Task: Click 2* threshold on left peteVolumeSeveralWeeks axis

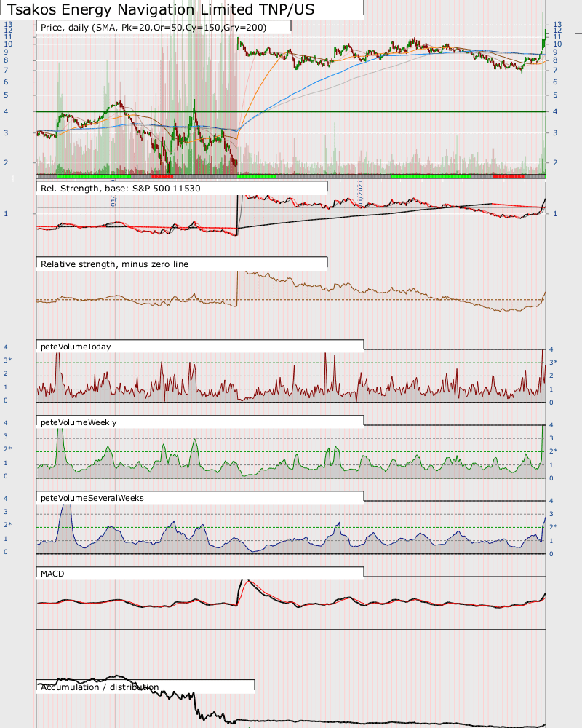Action: coord(7,525)
